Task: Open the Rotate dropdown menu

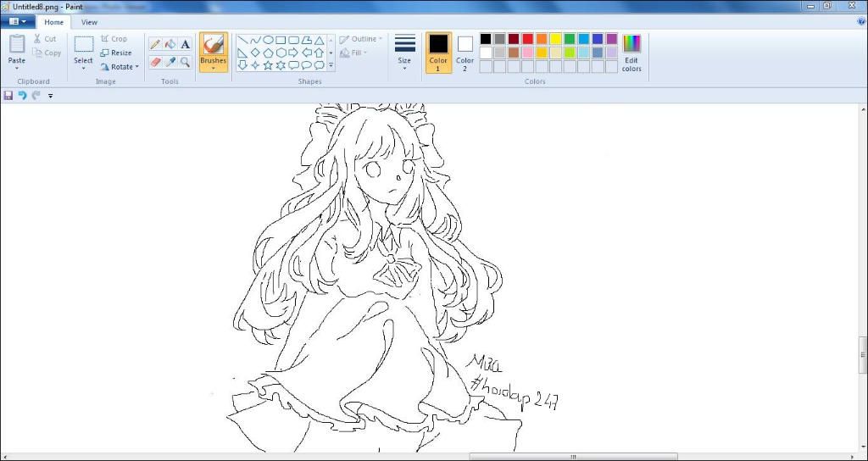Action: coord(120,66)
